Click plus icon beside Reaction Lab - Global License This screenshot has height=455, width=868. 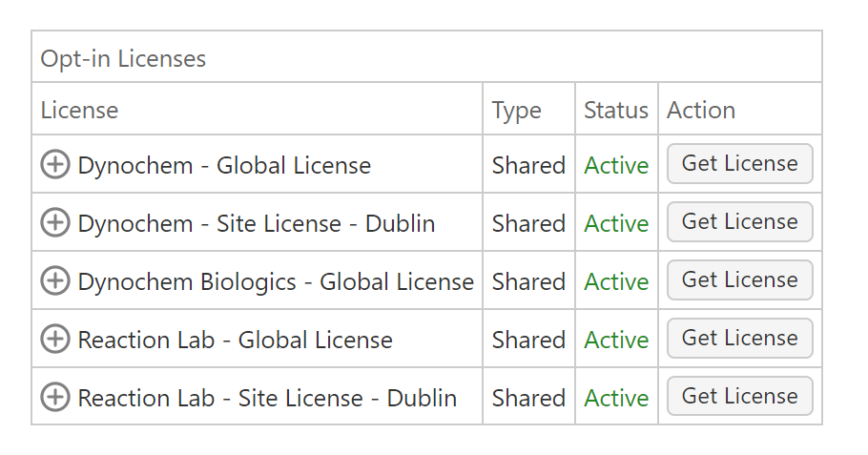coord(55,340)
